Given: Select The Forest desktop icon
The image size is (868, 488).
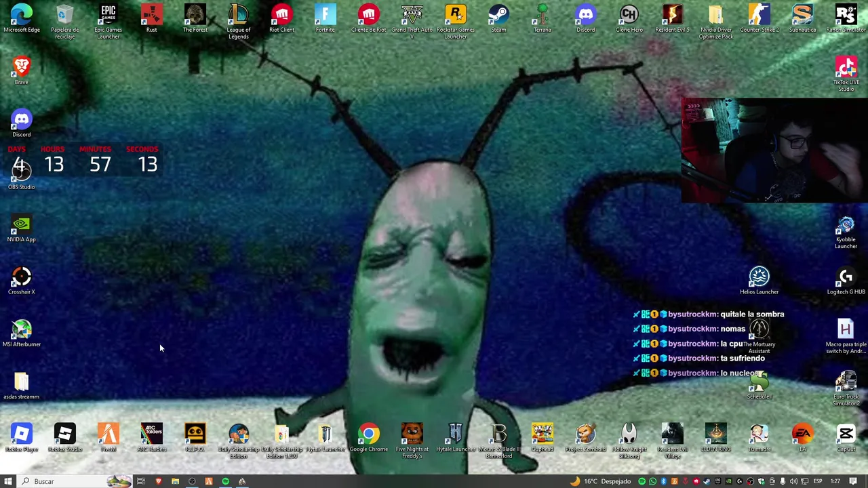Looking at the screenshot, I should coord(195,18).
